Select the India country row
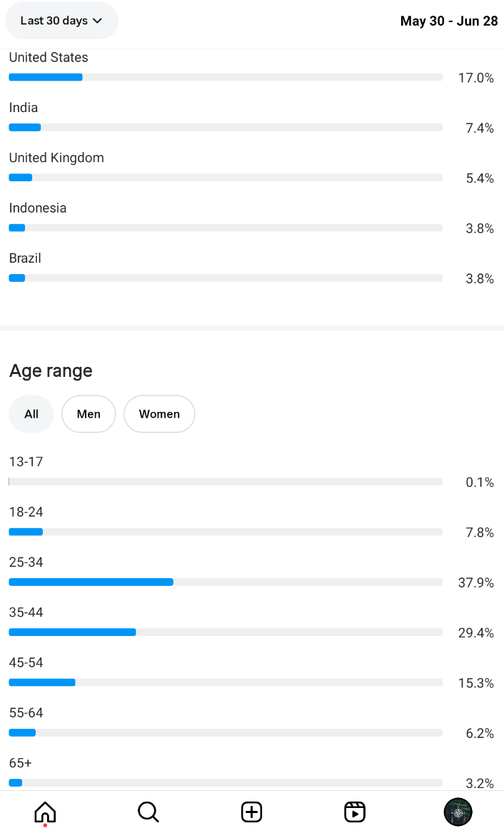This screenshot has width=504, height=828. [251, 118]
